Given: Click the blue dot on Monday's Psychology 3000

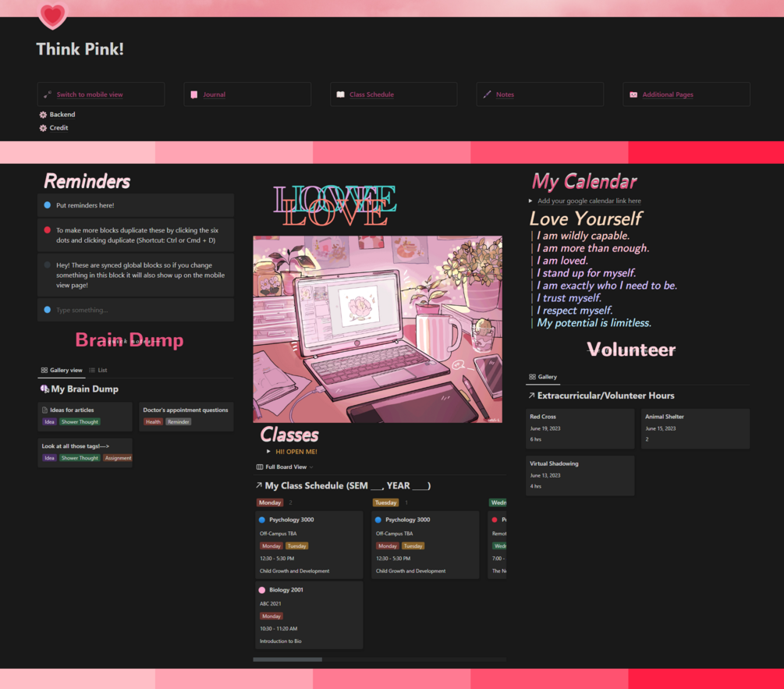Looking at the screenshot, I should [x=262, y=520].
